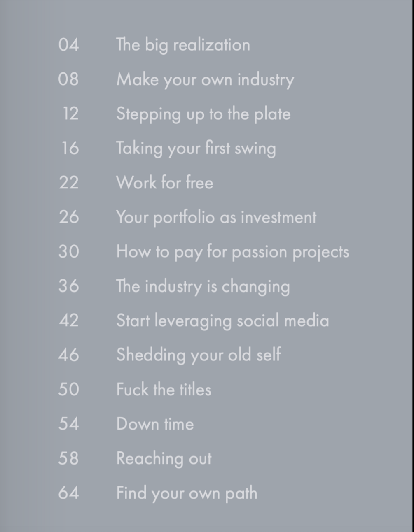Select page number 36 in contents
The height and width of the screenshot is (532, 414).
68,286
